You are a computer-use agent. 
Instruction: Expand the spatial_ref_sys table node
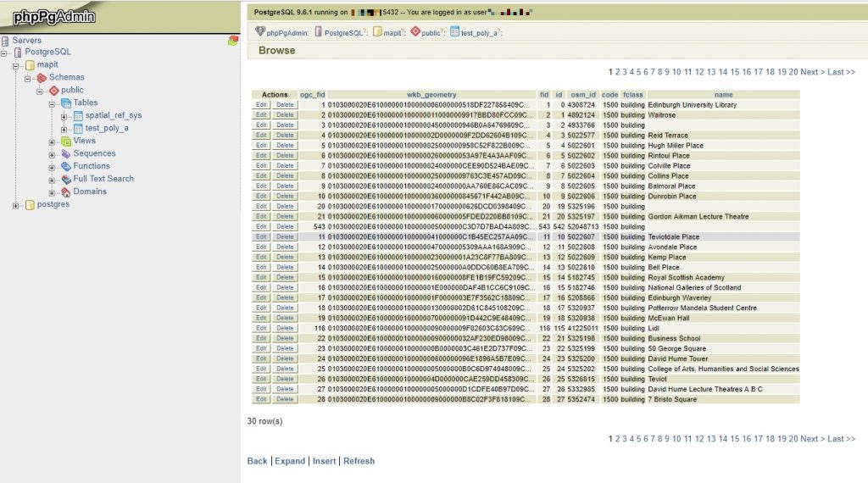[x=64, y=116]
